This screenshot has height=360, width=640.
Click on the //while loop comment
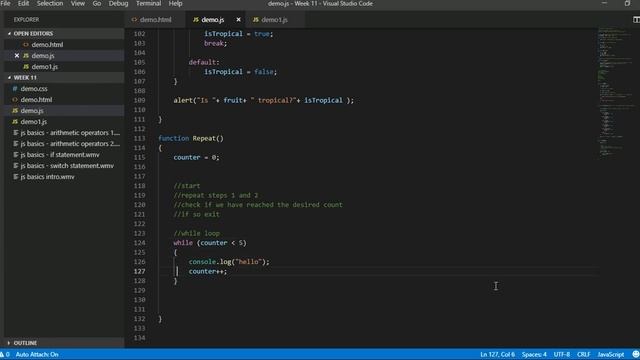point(197,233)
